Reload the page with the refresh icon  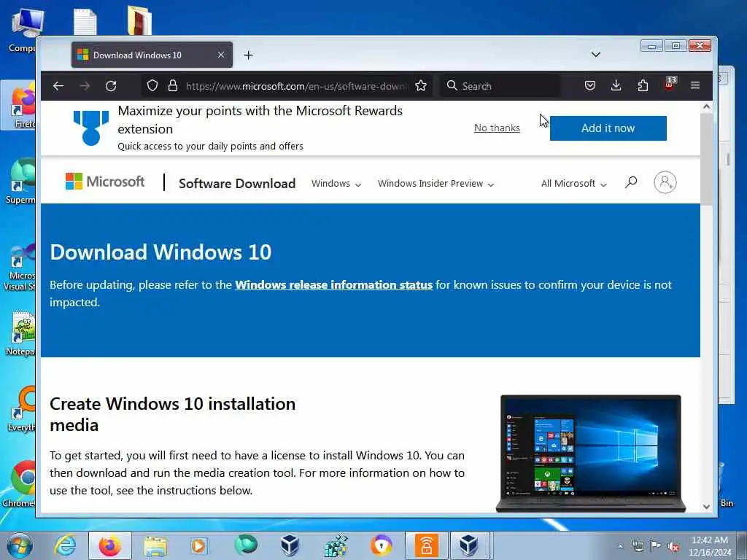(111, 86)
